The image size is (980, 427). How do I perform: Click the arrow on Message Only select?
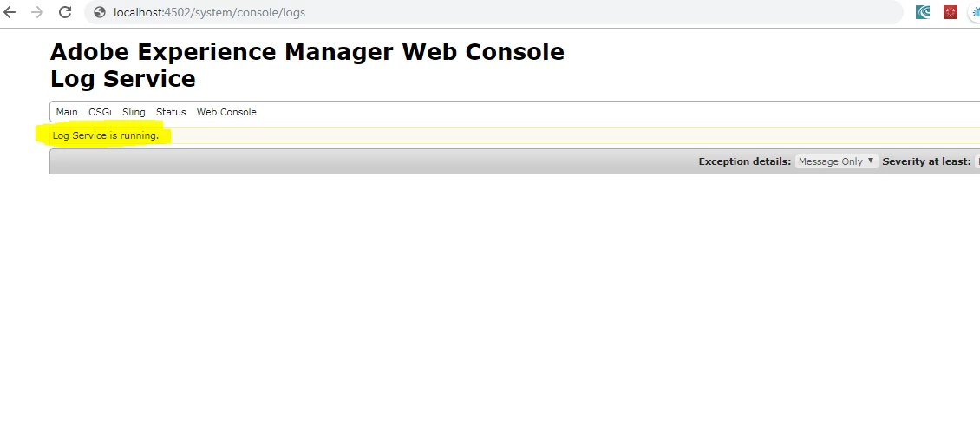pos(870,161)
